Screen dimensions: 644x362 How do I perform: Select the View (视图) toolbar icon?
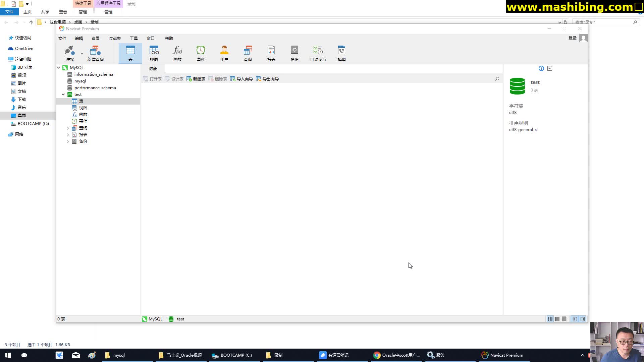point(154,54)
